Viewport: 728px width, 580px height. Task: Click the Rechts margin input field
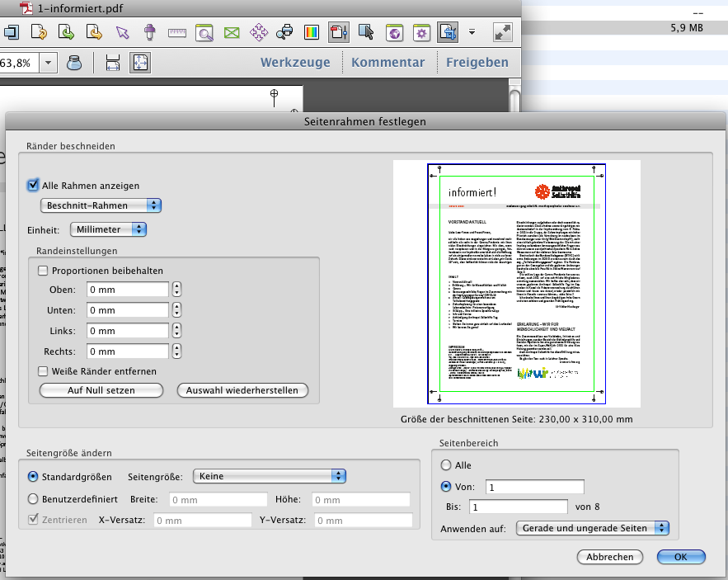(128, 351)
